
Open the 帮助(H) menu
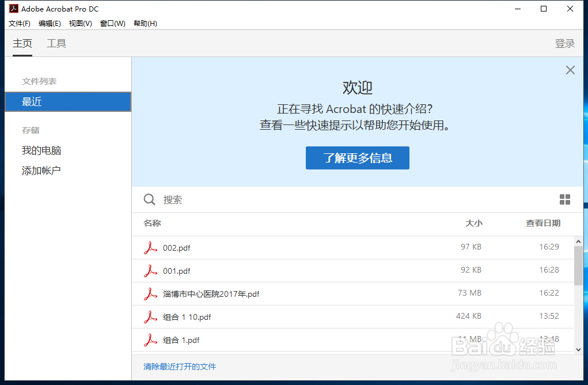tap(145, 23)
